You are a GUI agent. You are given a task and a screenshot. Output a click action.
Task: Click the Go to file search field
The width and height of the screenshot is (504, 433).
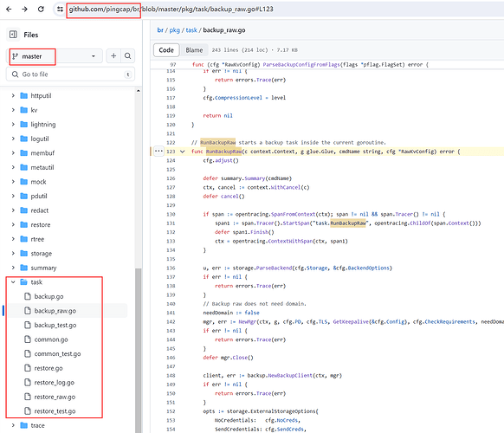70,74
